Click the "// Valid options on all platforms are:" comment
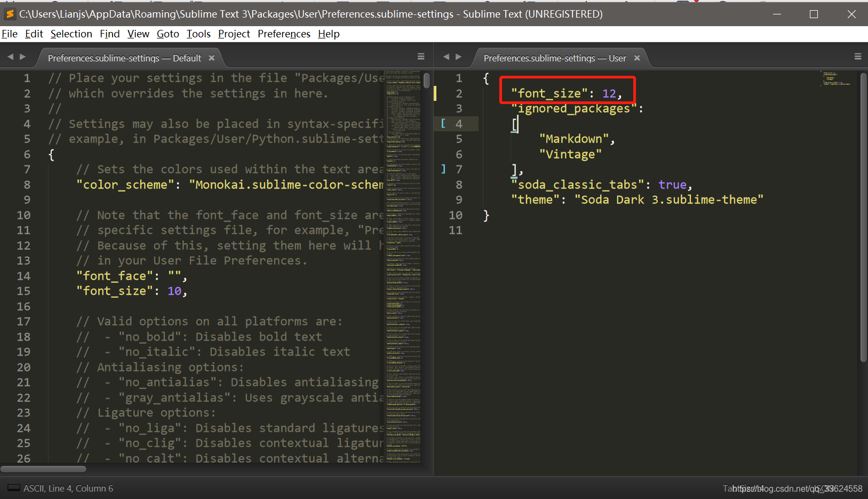Viewport: 868px width, 499px height. pos(209,321)
